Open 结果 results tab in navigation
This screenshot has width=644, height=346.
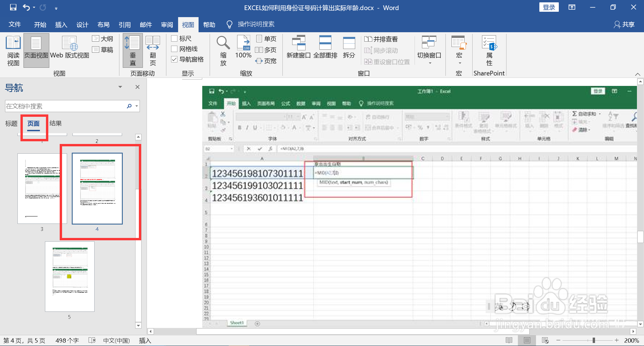56,123
